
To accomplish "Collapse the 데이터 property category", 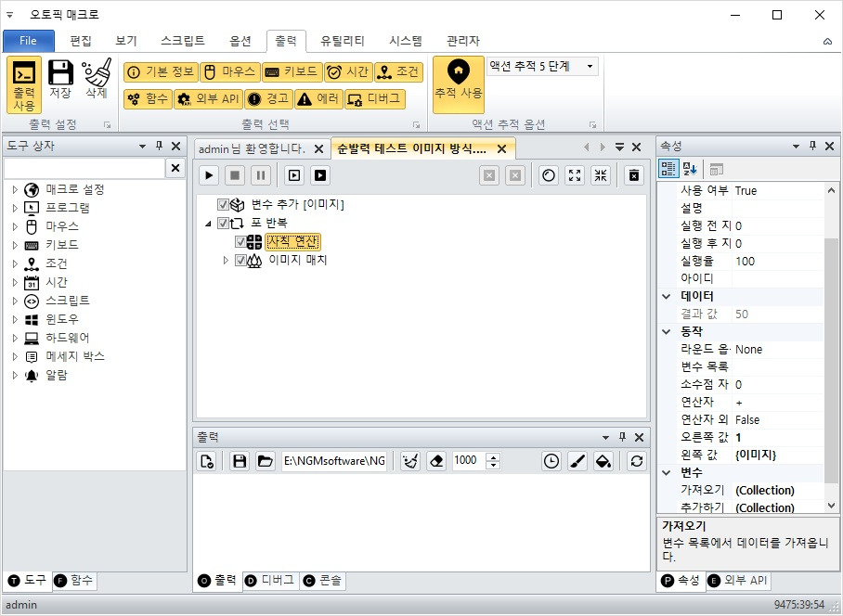I will tap(667, 297).
